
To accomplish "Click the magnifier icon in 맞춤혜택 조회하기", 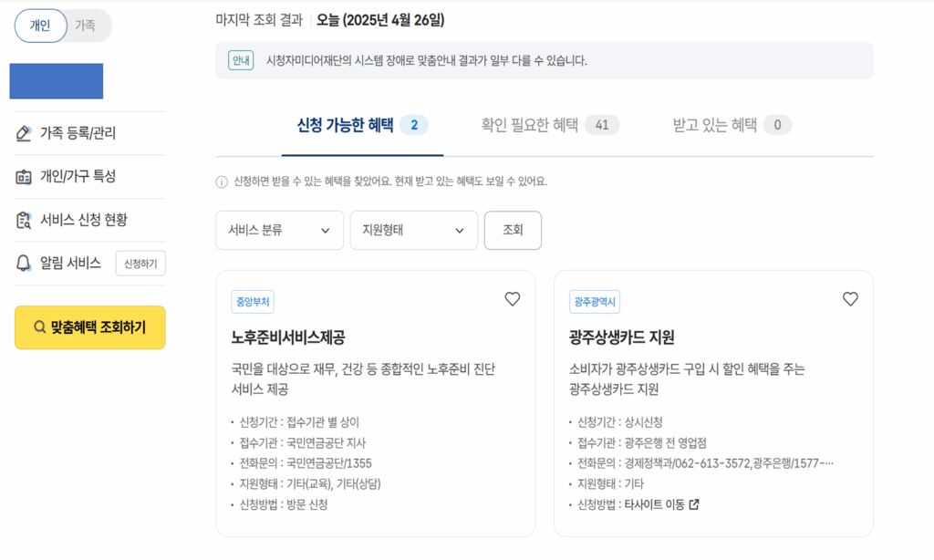I will click(39, 327).
